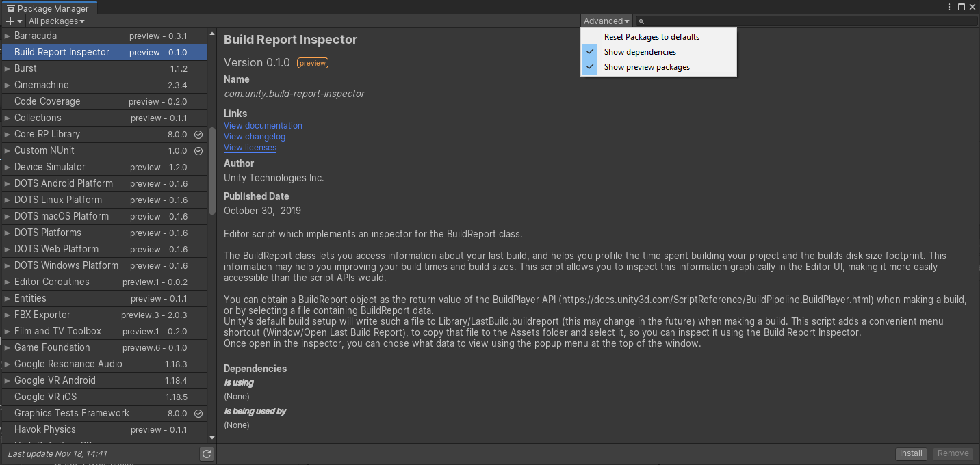Click the package list vertical scrollbar
Image resolution: width=980 pixels, height=465 pixels.
coord(212,171)
